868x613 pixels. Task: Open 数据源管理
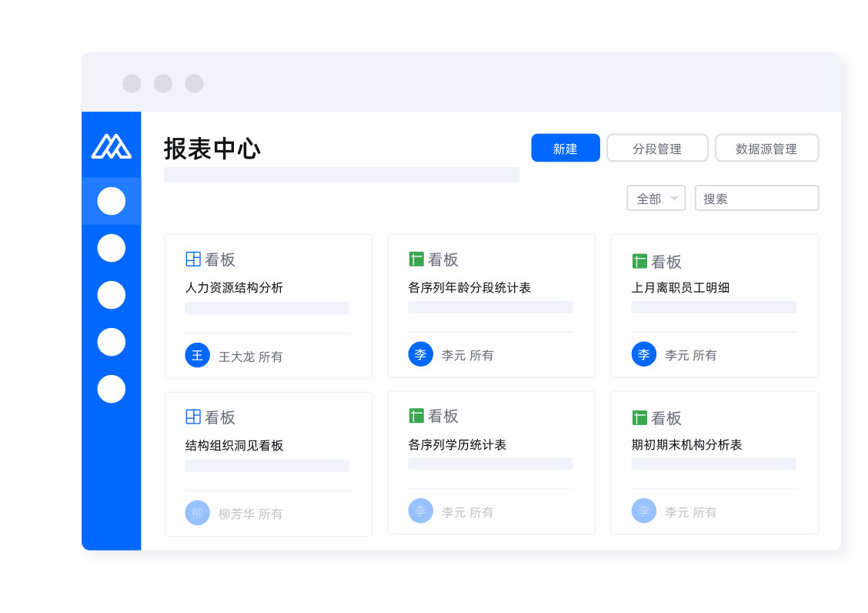(x=766, y=148)
